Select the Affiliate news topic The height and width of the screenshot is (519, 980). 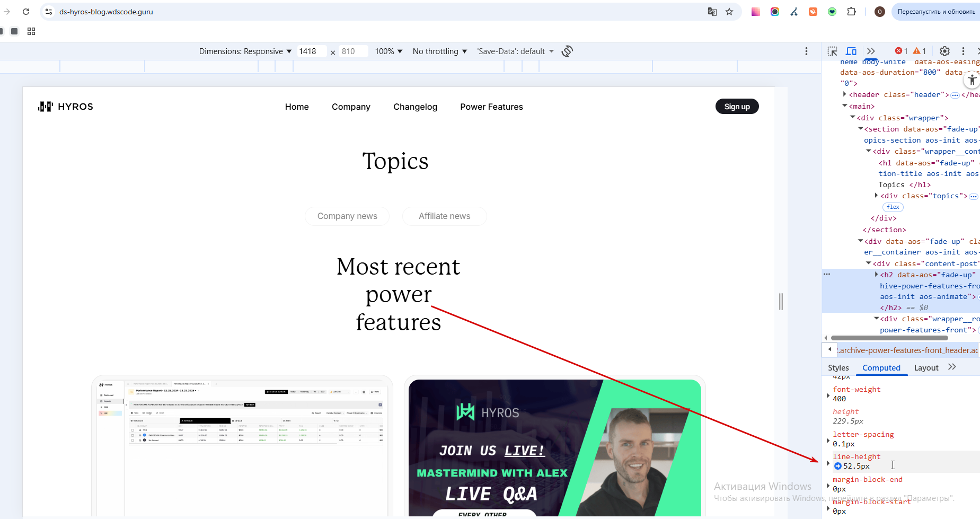pos(444,216)
